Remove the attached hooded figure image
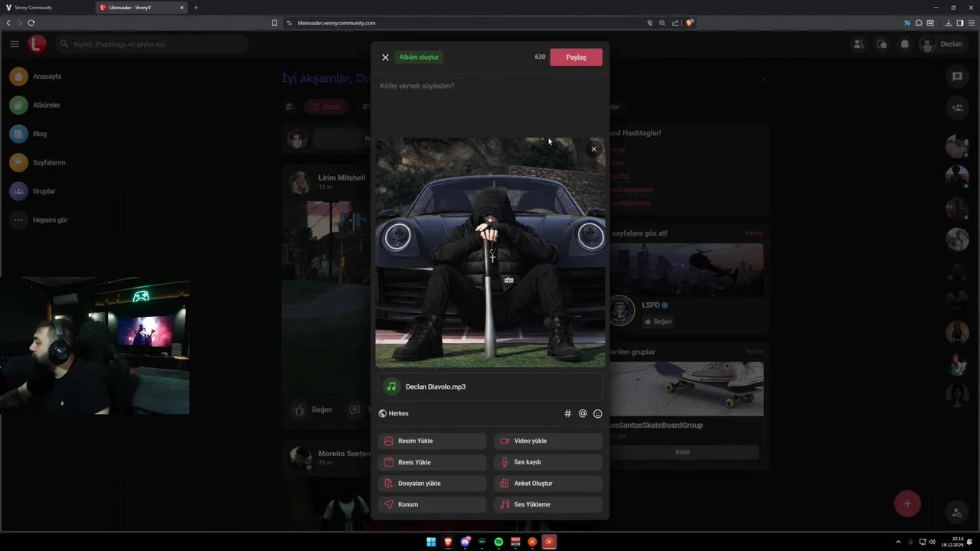Image resolution: width=980 pixels, height=551 pixels. click(x=593, y=149)
